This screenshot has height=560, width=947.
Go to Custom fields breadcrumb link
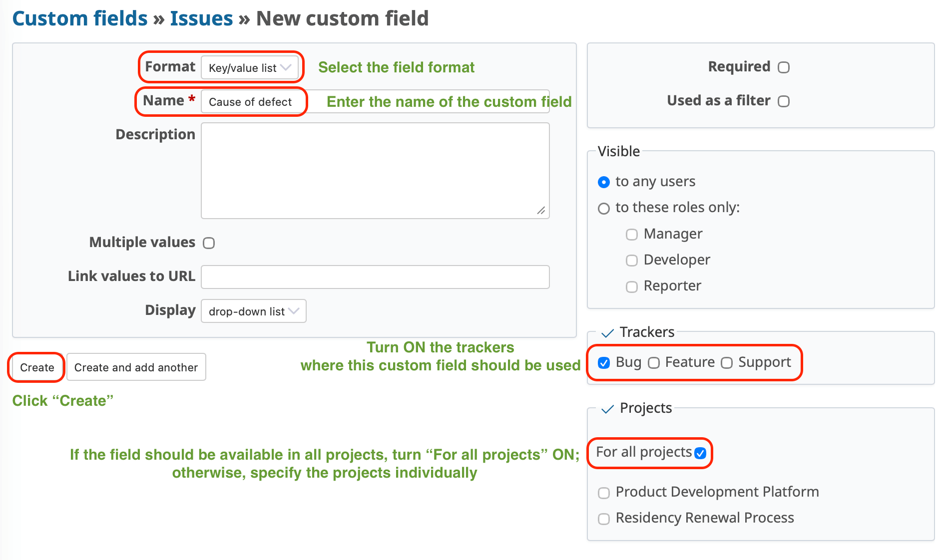80,18
